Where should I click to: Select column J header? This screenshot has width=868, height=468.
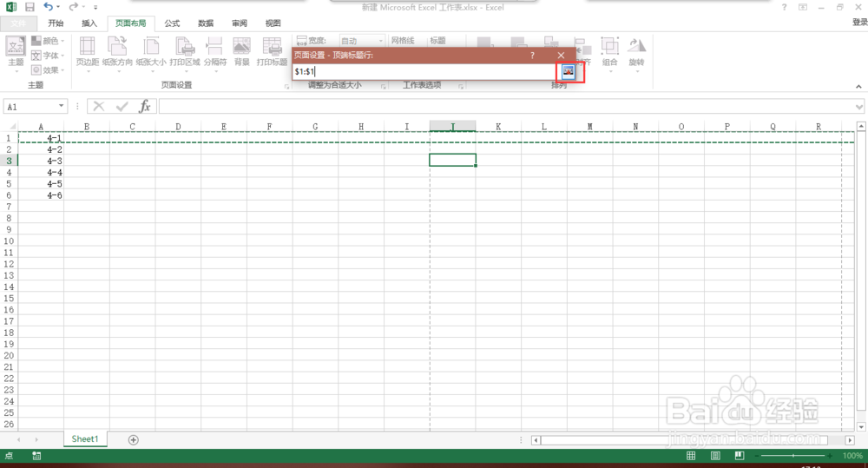pyautogui.click(x=452, y=127)
